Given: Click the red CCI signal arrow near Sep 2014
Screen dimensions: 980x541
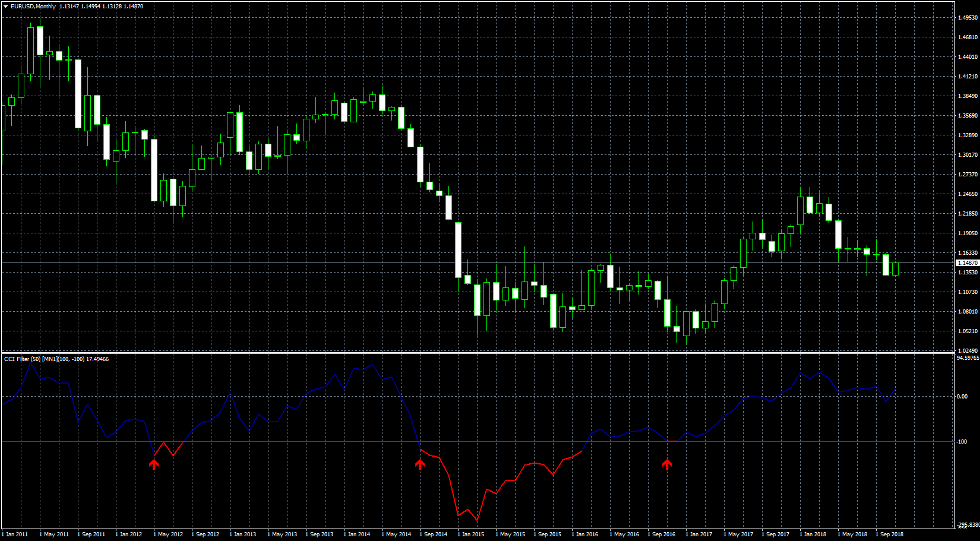Looking at the screenshot, I should (420, 464).
